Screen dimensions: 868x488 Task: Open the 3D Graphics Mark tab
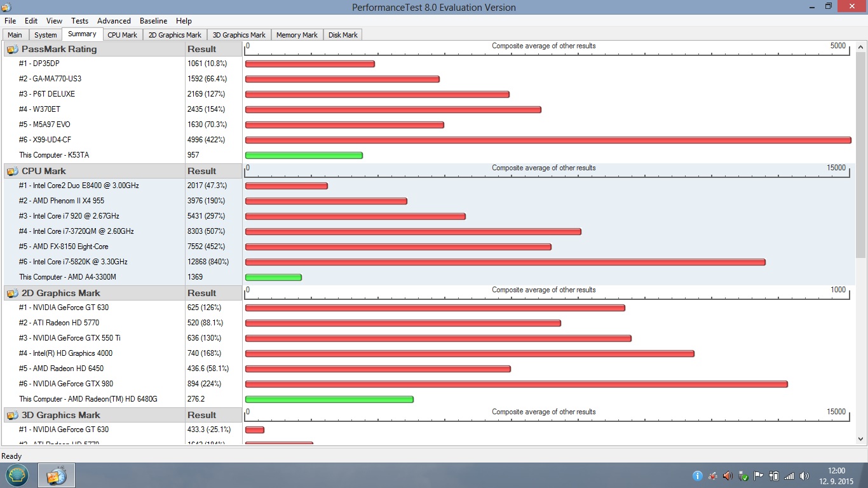click(x=239, y=35)
